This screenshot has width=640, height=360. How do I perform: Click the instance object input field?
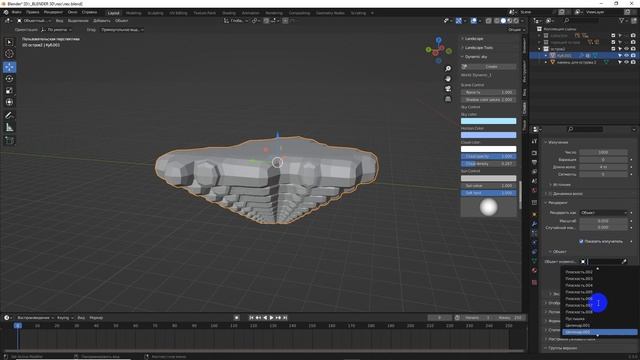coord(603,261)
